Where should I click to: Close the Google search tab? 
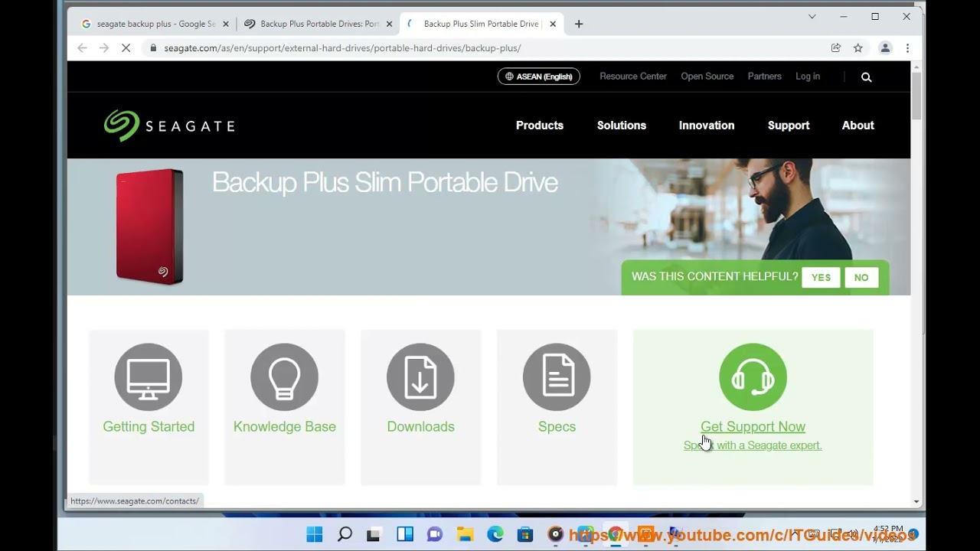[226, 24]
